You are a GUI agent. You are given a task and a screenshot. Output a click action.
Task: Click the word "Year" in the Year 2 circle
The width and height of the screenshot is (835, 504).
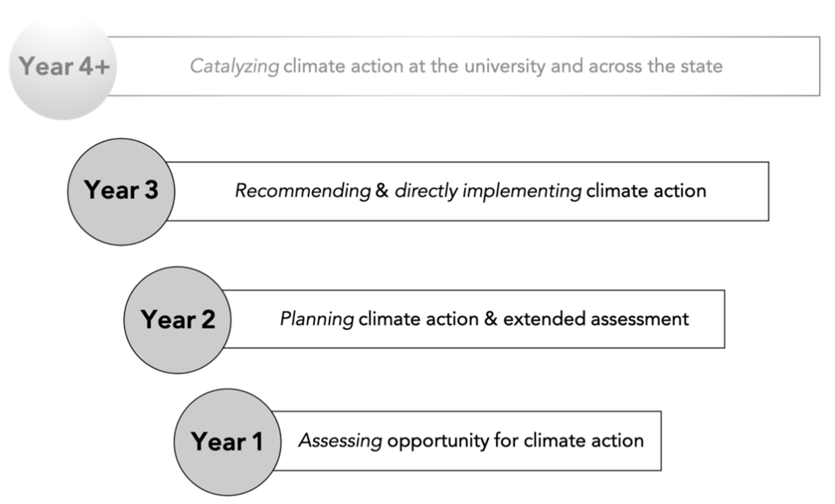tap(168, 320)
